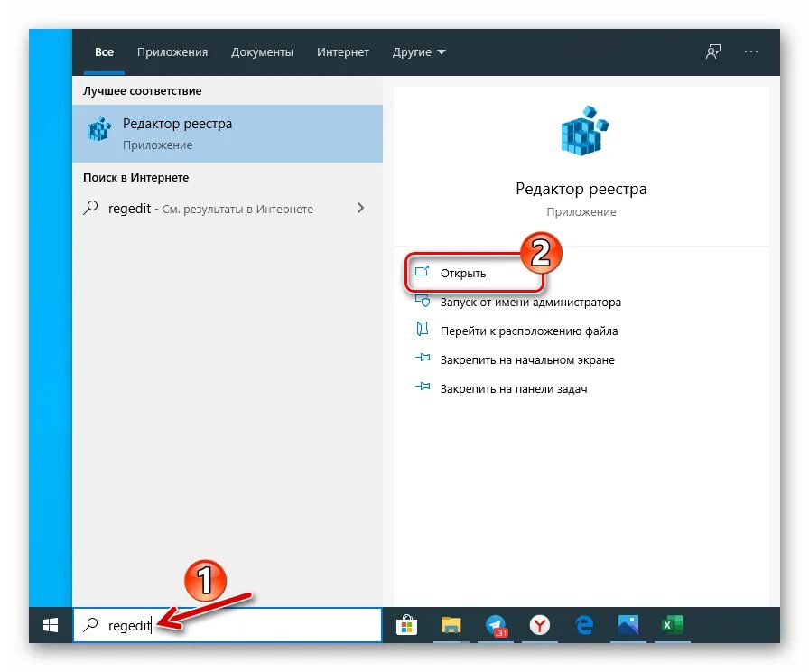The width and height of the screenshot is (809, 672).
Task: Open File Explorer from the taskbar
Action: point(451,625)
